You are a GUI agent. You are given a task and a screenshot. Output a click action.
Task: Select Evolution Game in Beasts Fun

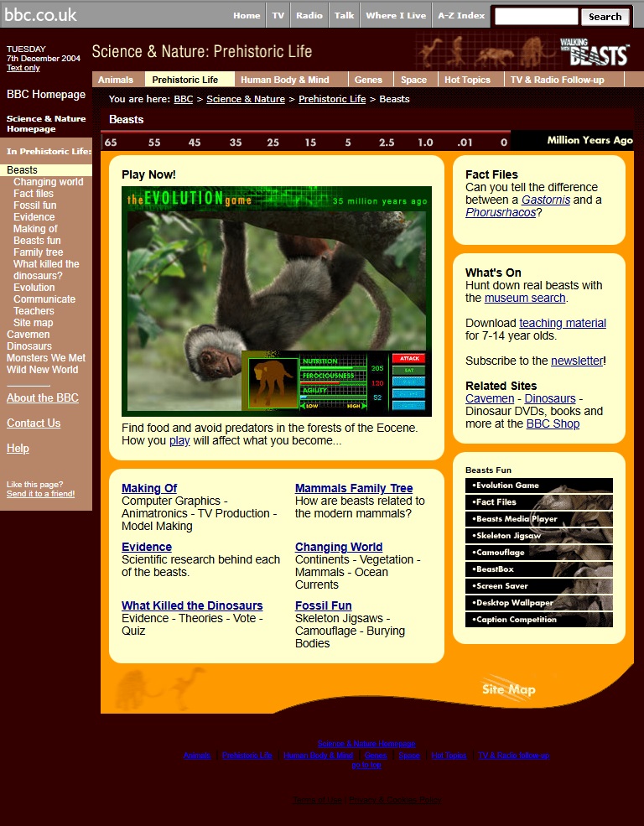point(538,486)
